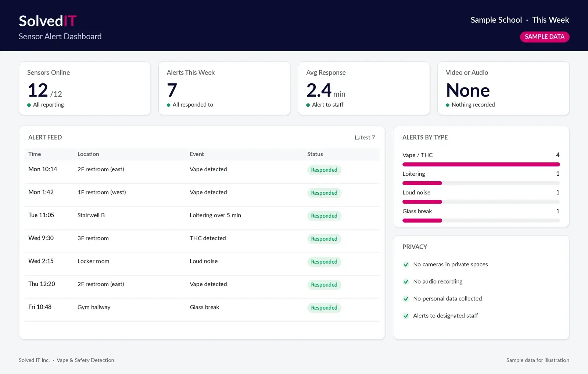Select the Mon 1:42 time cell
Screen dimensions: 588x374
coord(41,192)
